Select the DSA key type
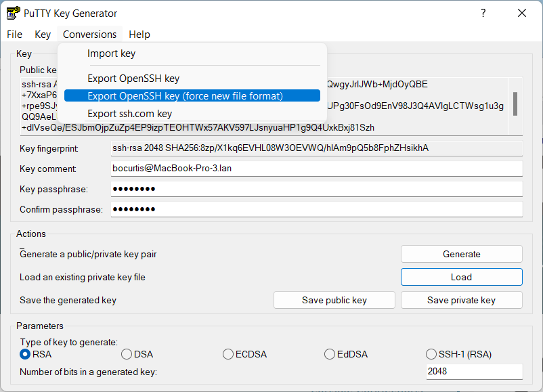Viewport: 543px width, 392px height. pos(127,354)
